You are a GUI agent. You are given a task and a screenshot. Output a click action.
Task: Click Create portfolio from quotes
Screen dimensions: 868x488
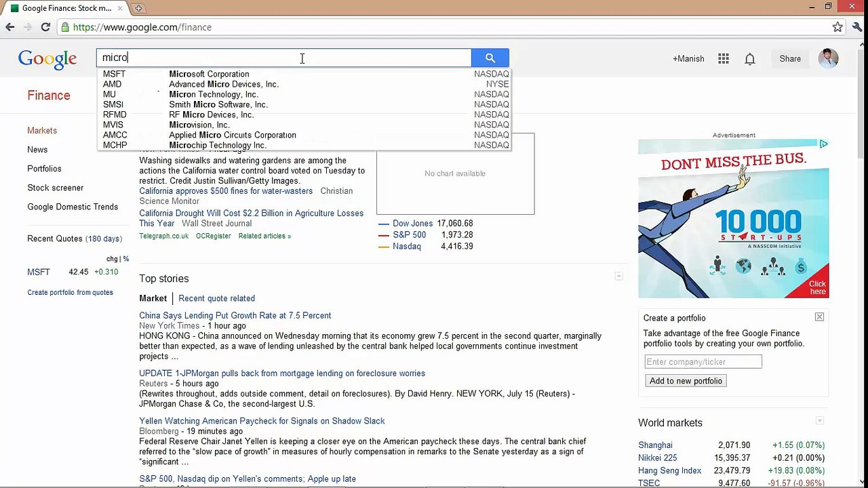70,292
